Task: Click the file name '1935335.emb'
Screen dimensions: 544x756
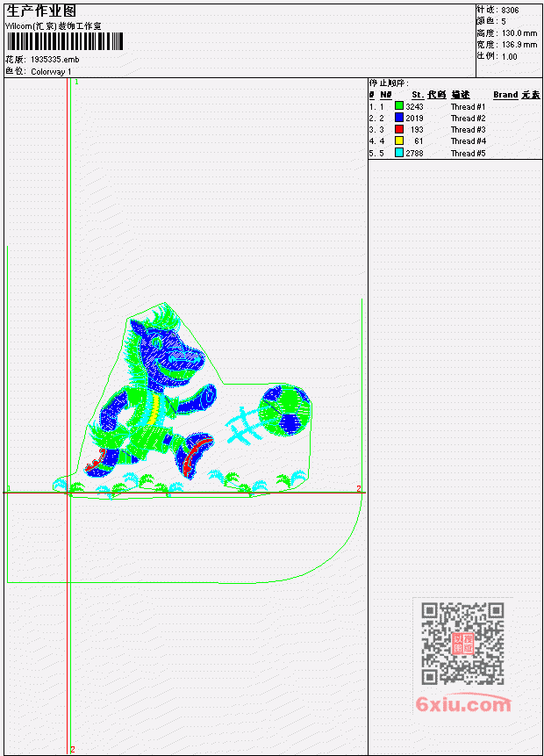Action: [55, 60]
